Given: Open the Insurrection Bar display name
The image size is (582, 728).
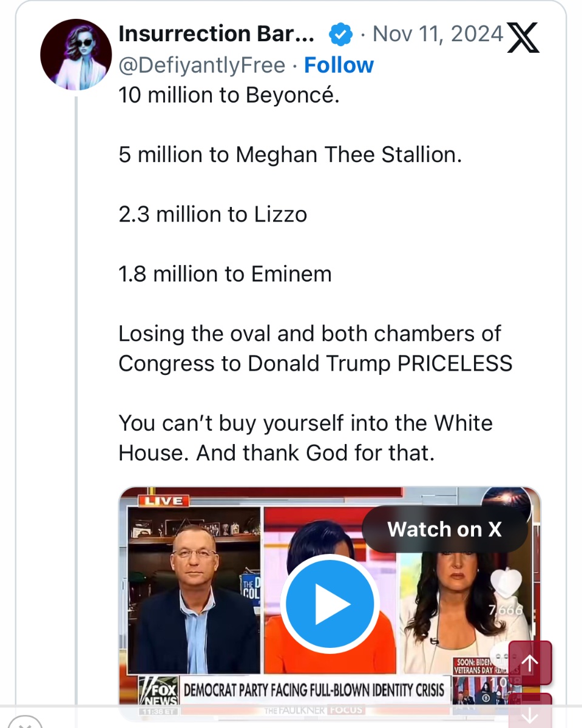Looking at the screenshot, I should click(217, 35).
